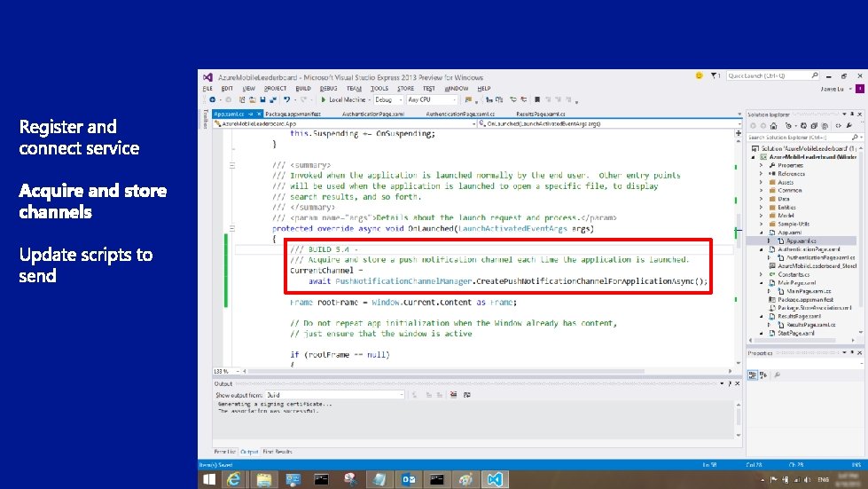Toggle pin on App.xaml.cs tab
868x489 pixels.
pyautogui.click(x=250, y=114)
